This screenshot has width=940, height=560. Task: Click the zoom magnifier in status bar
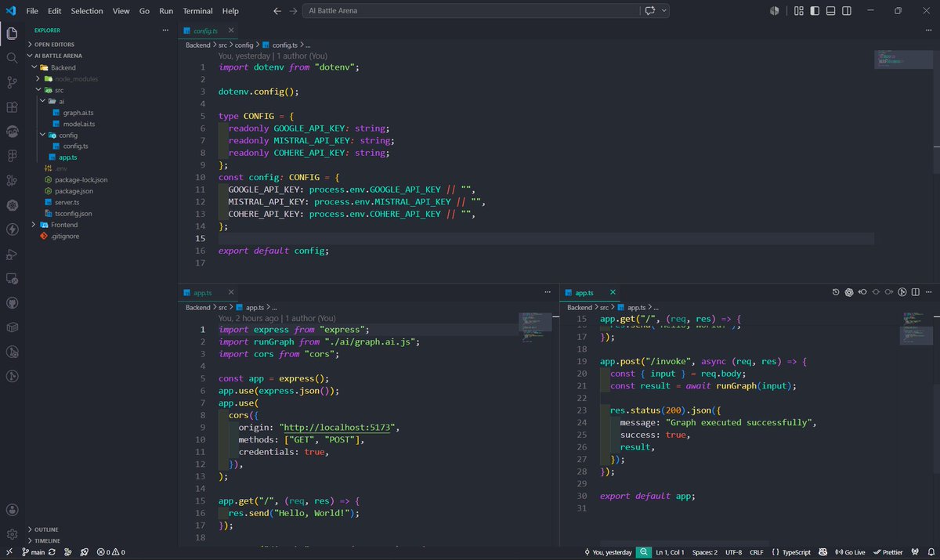click(x=644, y=552)
